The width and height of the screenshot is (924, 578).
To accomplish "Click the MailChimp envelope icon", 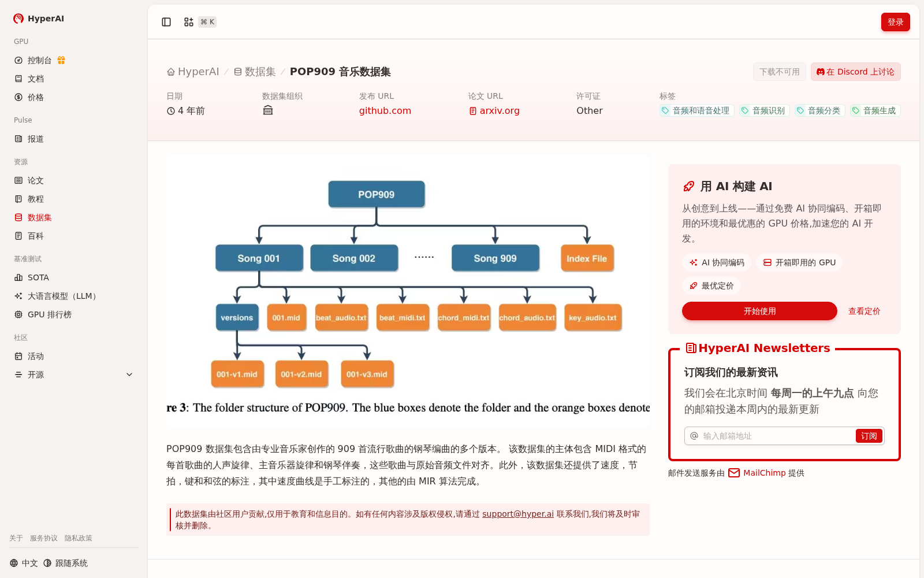I will [734, 473].
